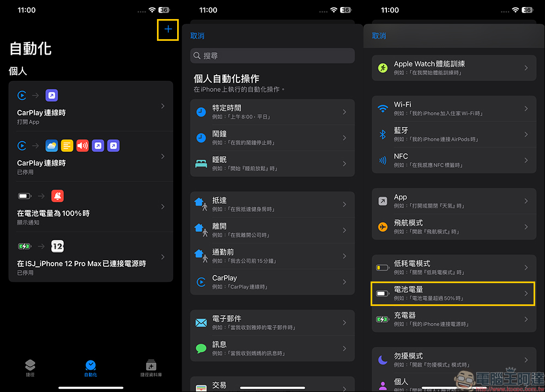545x392 pixels.
Task: Select the 訊息 trigger label
Action: click(219, 345)
